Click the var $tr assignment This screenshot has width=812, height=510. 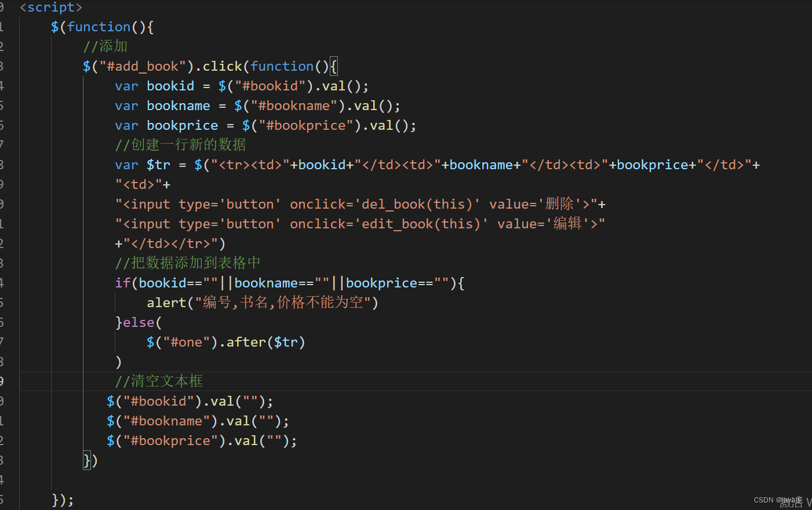(437, 165)
